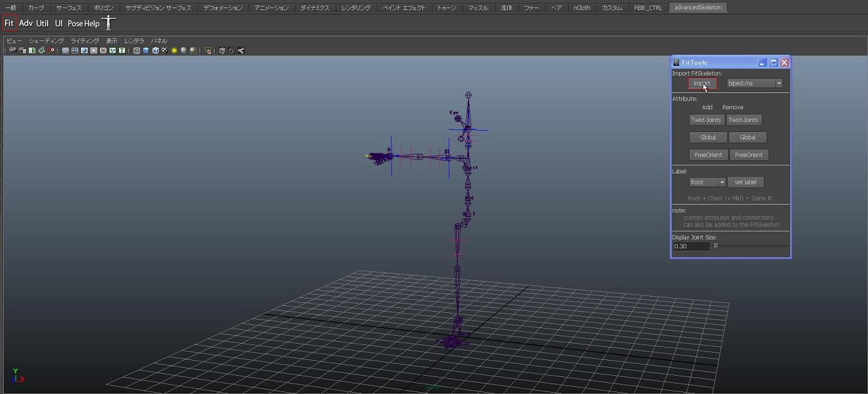Screen dimensions: 868x394
Task: Click the Adv shelf button
Action: pyautogui.click(x=26, y=23)
